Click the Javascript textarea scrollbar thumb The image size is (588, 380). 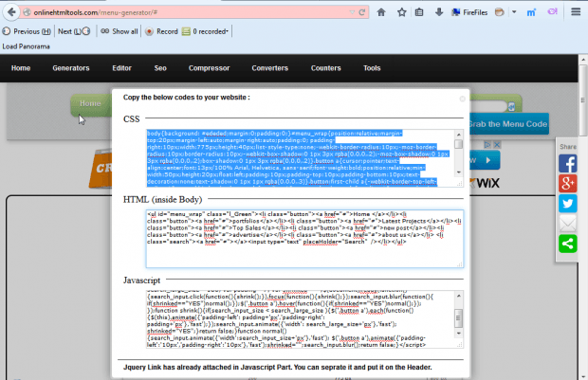459,318
